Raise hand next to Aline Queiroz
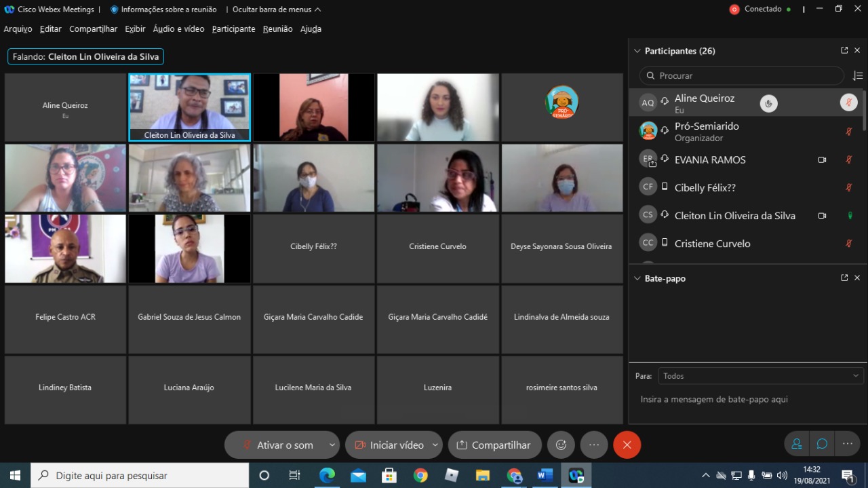Image resolution: width=868 pixels, height=488 pixels. (768, 103)
